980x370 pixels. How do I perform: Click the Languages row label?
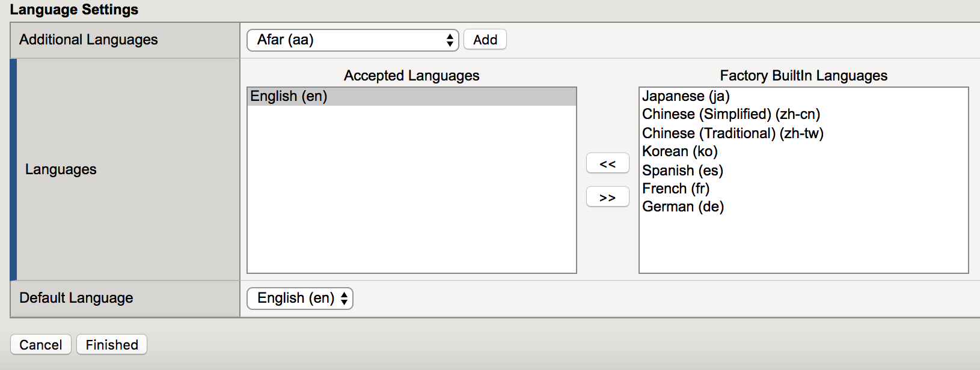61,169
